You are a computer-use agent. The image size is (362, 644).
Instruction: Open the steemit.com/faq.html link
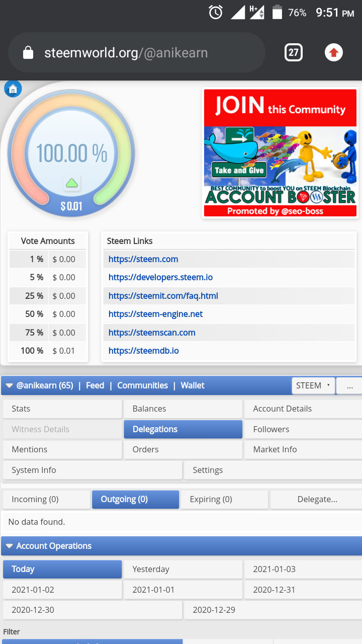tap(163, 296)
